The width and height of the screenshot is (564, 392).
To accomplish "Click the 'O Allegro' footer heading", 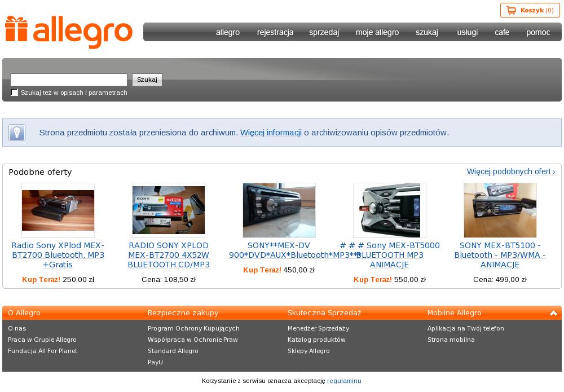I will point(24,313).
